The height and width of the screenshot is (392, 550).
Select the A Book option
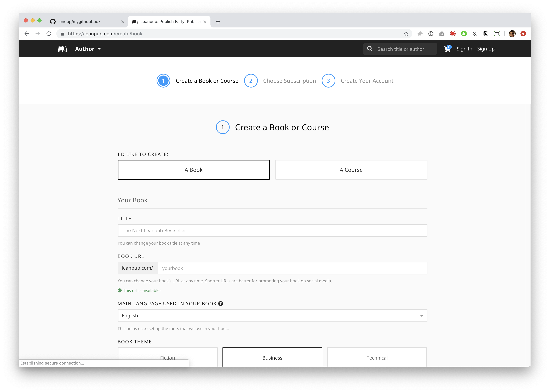point(194,170)
